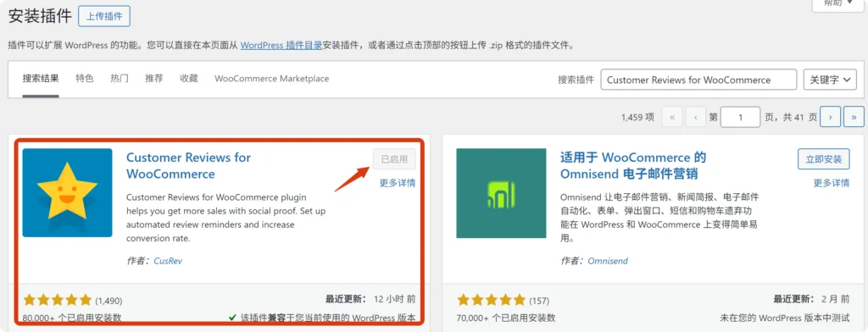This screenshot has height=332, width=868.
Task: Click the 12 小时 前 update time
Action: [395, 299]
